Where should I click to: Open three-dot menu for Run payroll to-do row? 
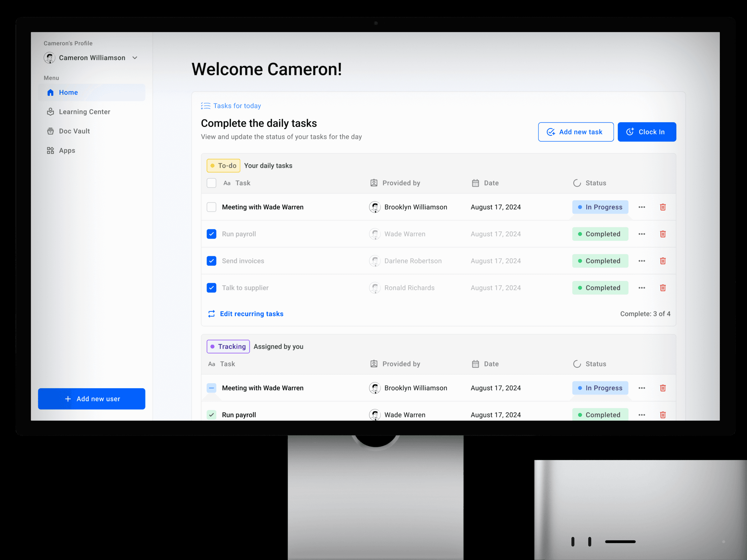click(641, 234)
